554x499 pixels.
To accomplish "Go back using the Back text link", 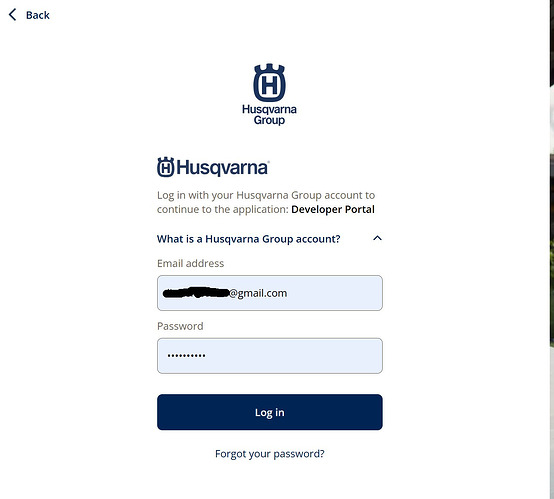I will tap(38, 15).
